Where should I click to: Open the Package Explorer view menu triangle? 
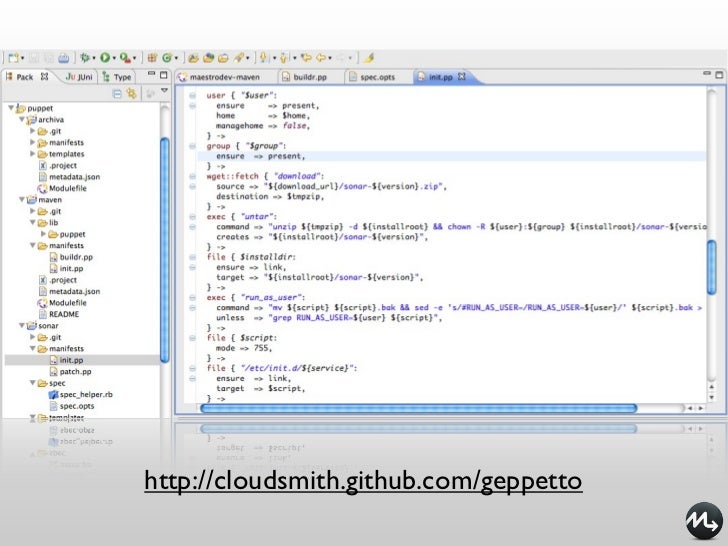pos(164,91)
